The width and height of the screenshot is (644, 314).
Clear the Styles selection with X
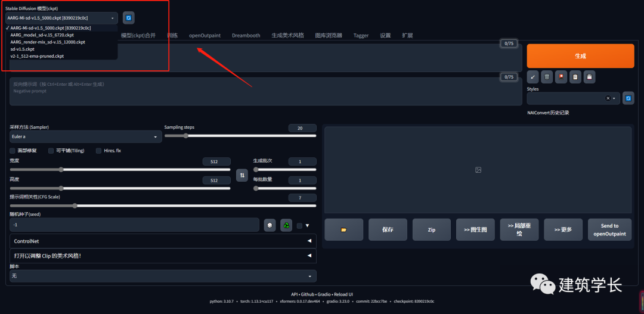pyautogui.click(x=608, y=98)
